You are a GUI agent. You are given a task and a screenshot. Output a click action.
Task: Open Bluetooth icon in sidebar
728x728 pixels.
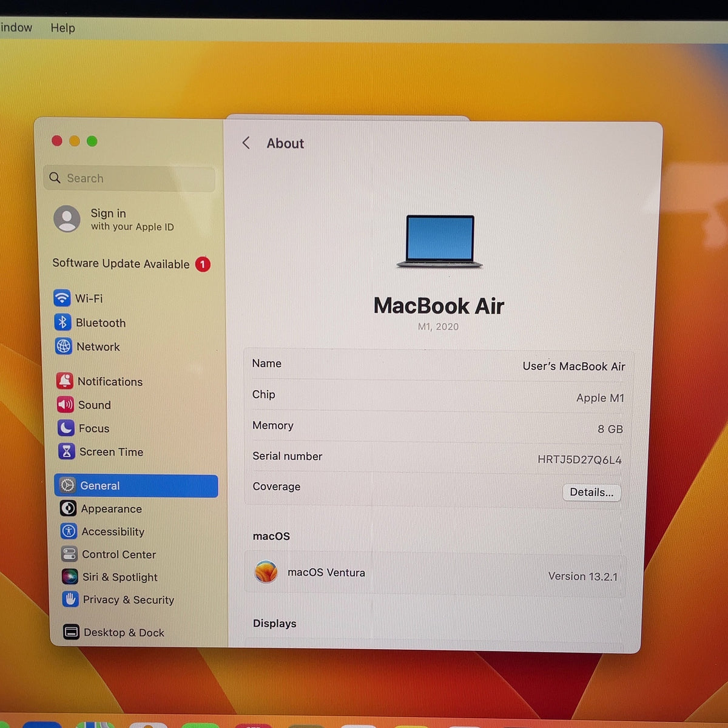point(62,322)
